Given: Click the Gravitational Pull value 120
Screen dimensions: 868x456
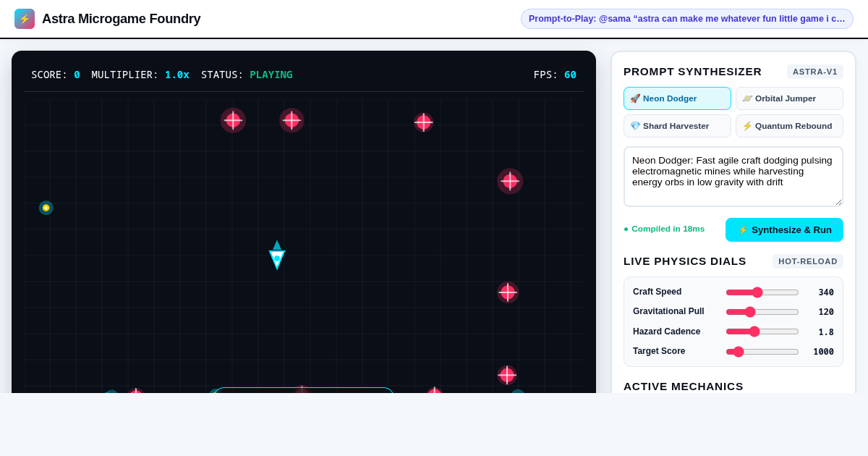Looking at the screenshot, I should click(x=826, y=312).
